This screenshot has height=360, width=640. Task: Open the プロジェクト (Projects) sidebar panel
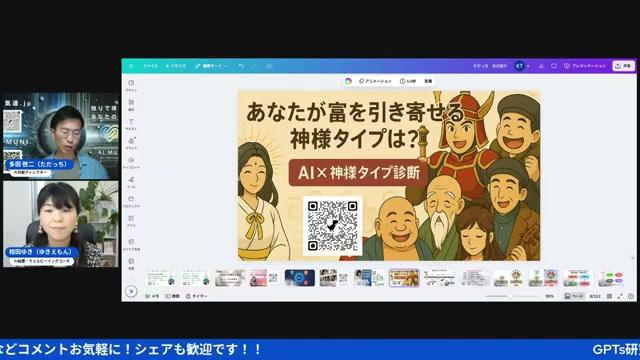(x=131, y=202)
